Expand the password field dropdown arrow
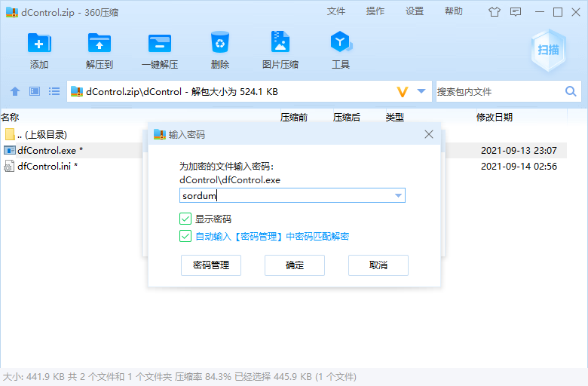588x386 pixels. click(398, 195)
